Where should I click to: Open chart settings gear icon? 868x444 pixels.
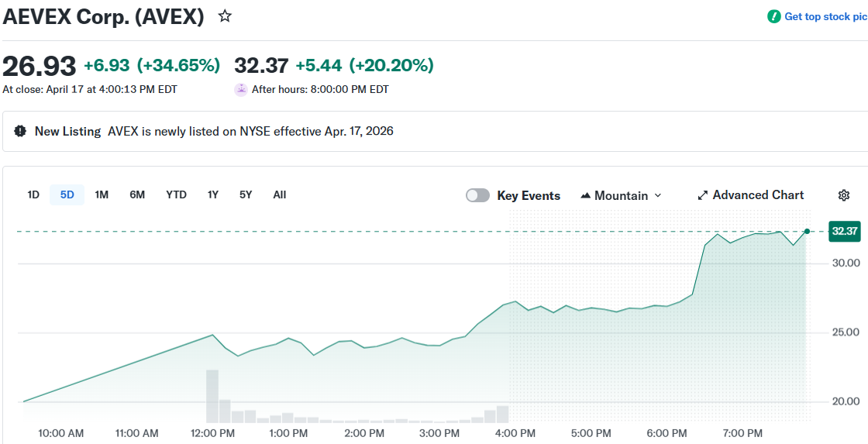(844, 194)
